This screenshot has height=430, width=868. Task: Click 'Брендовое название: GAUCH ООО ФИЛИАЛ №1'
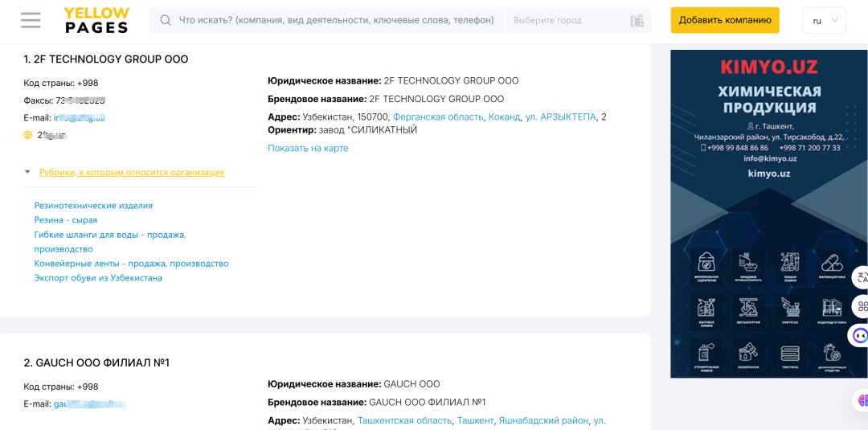click(x=376, y=403)
